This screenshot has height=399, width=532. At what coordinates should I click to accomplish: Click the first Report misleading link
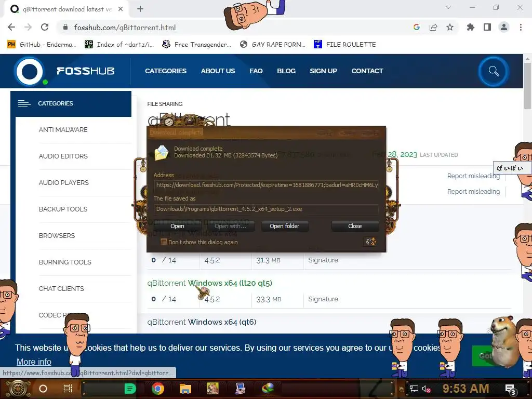pos(473,176)
